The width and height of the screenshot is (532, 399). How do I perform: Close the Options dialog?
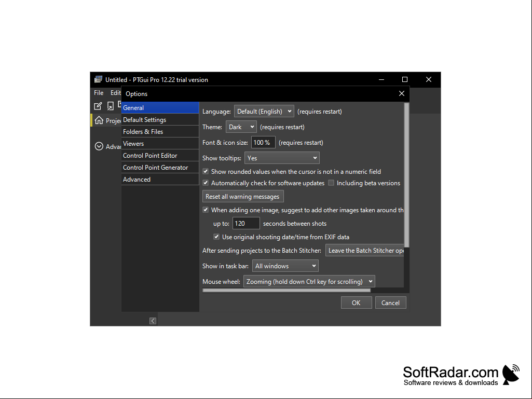402,93
